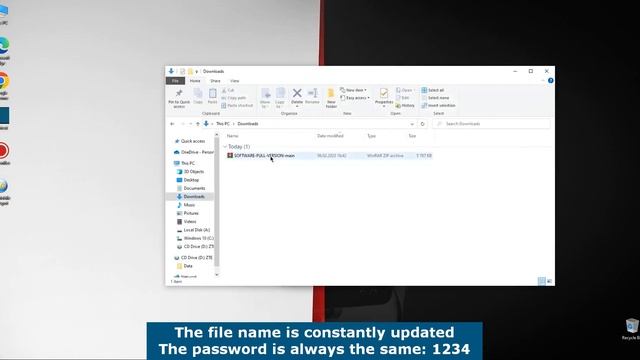Open Recycle Bin on desktop
The width and height of the screenshot is (640, 360).
(x=632, y=329)
